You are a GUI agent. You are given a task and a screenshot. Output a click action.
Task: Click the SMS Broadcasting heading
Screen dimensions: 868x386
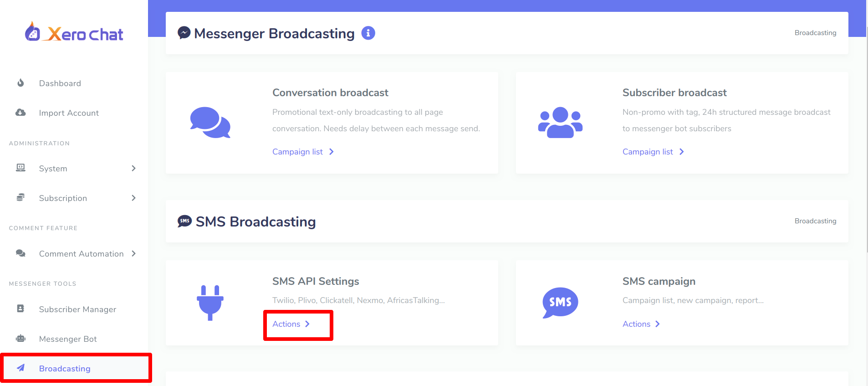[255, 221]
